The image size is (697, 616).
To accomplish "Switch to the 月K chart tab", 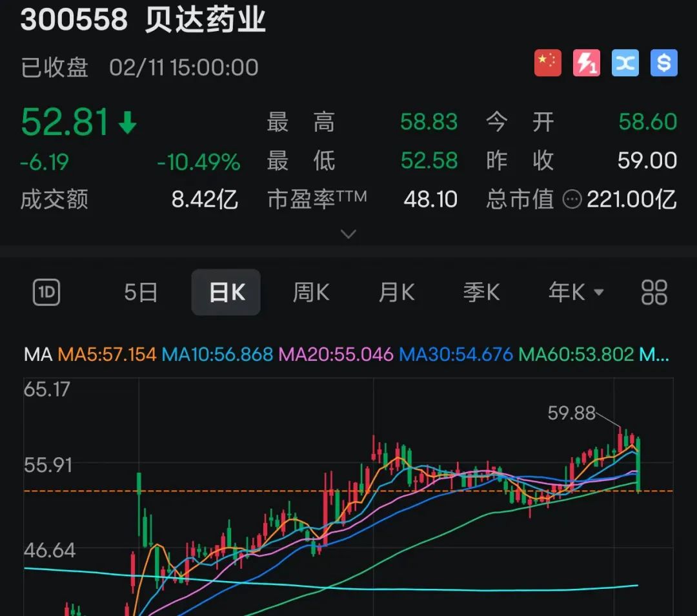I will pyautogui.click(x=396, y=293).
